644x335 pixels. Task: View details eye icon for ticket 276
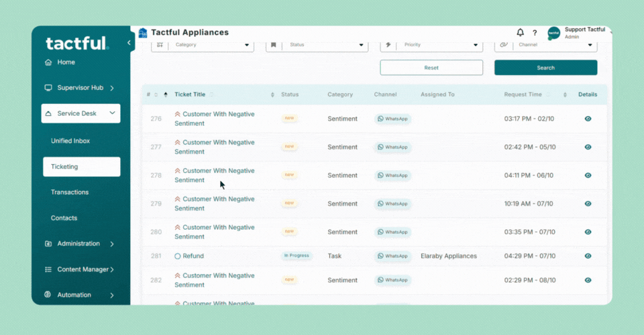(588, 119)
